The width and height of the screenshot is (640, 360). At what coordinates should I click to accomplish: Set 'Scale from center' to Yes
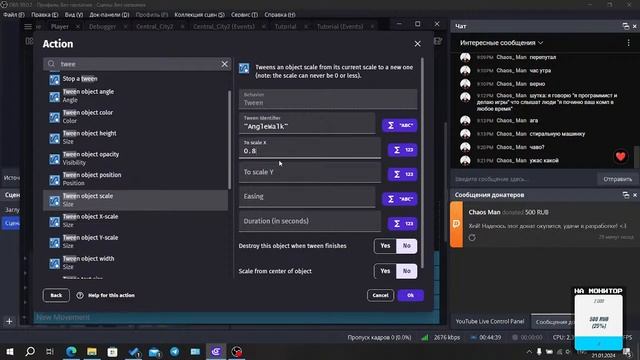(385, 271)
